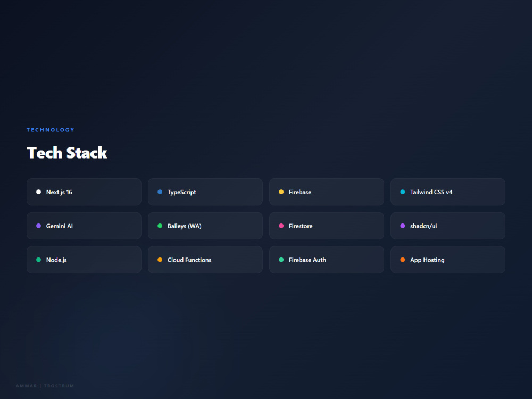Click the green dot beside Node.js

pos(39,260)
